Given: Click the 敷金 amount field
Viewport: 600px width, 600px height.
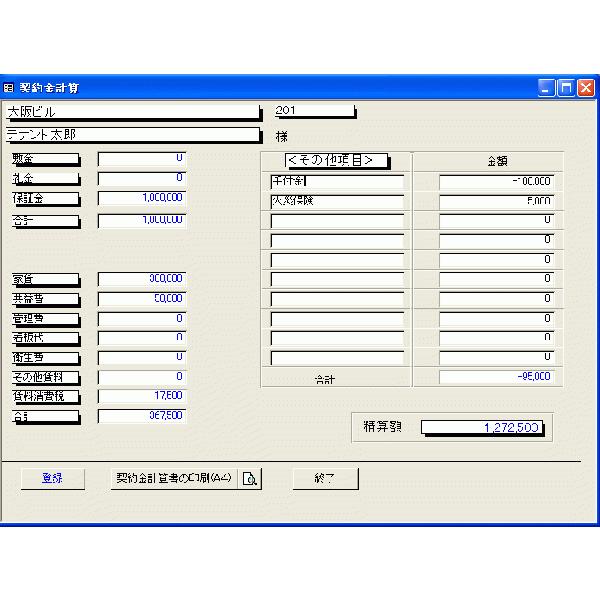Looking at the screenshot, I should (141, 158).
